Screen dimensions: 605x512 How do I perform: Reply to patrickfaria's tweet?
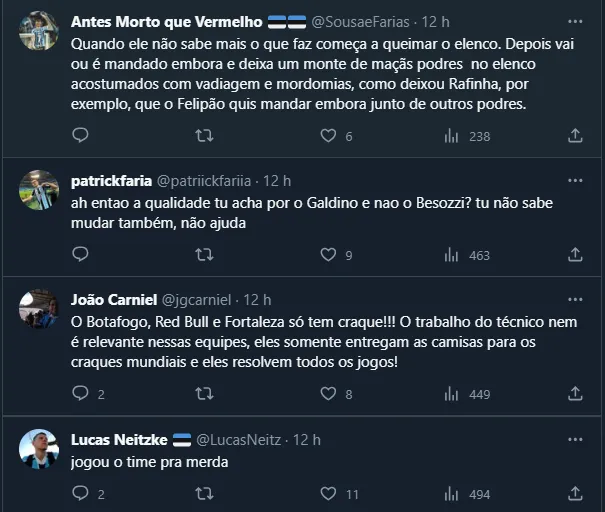point(81,255)
